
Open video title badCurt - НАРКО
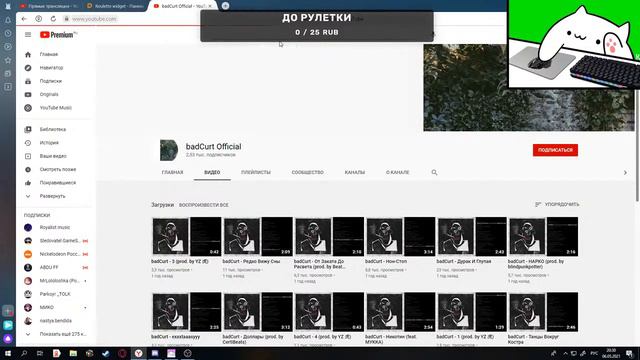pos(536,264)
